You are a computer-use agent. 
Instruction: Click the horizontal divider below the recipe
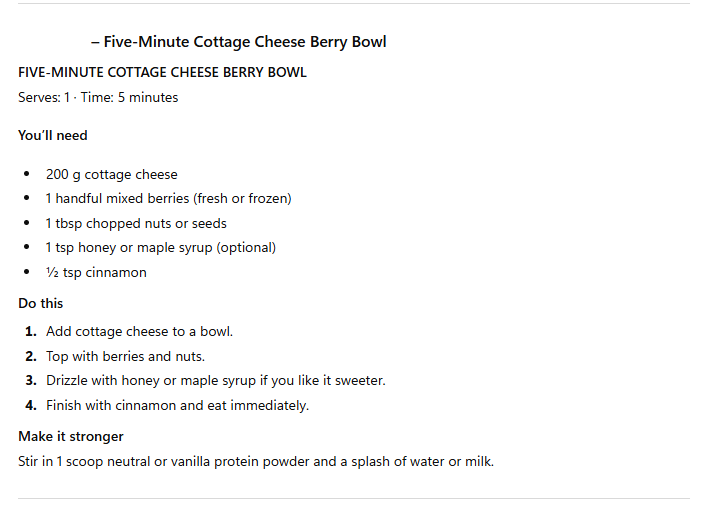(354, 498)
